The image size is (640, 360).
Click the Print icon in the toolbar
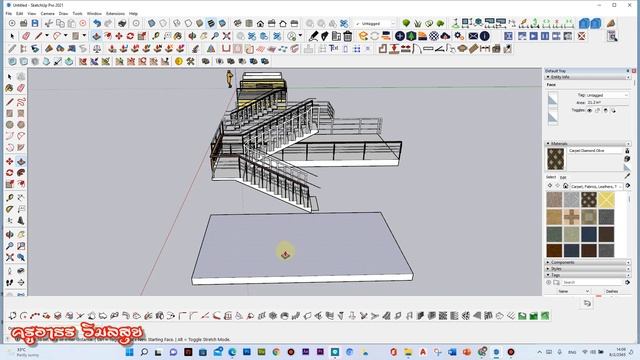pos(122,23)
